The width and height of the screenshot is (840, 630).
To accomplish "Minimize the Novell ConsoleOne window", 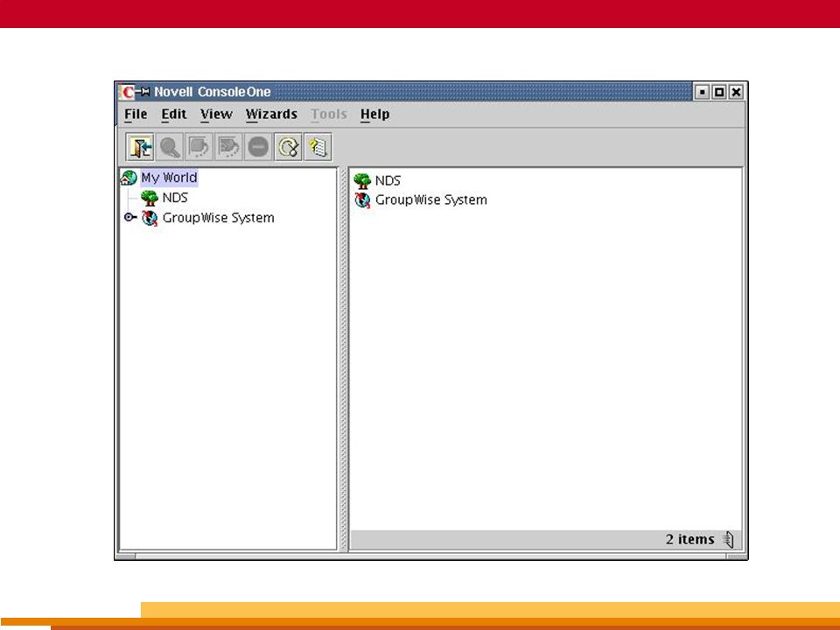I will [x=702, y=92].
